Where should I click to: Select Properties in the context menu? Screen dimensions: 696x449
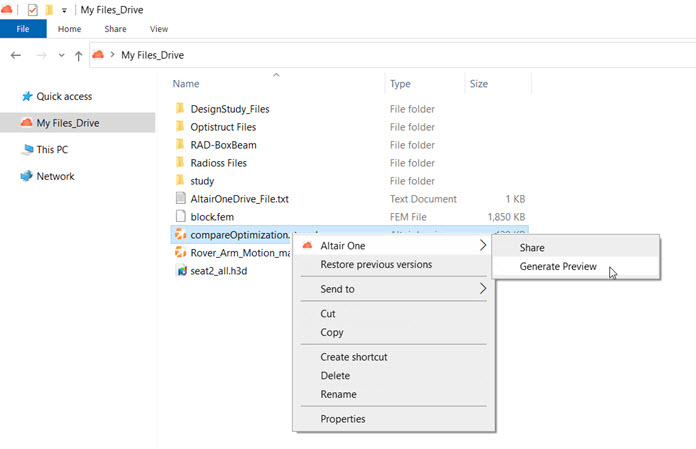click(x=342, y=419)
